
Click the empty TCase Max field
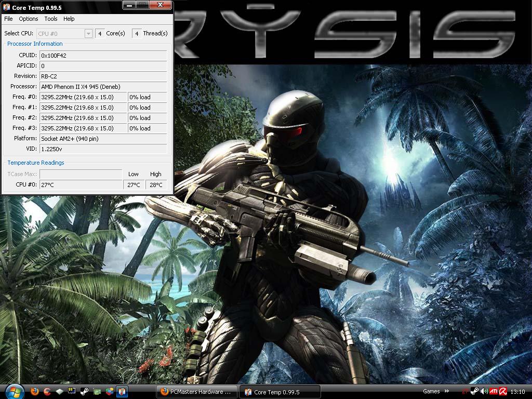[81, 174]
